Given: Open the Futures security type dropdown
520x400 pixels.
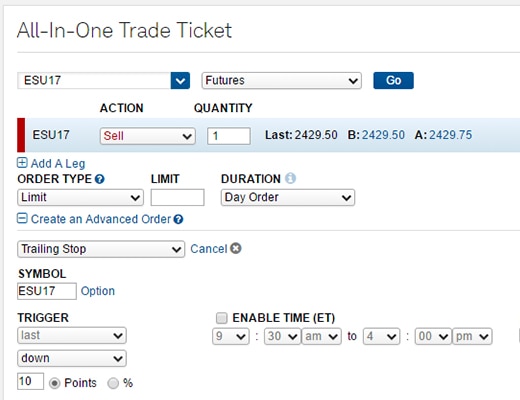Looking at the screenshot, I should click(x=282, y=81).
